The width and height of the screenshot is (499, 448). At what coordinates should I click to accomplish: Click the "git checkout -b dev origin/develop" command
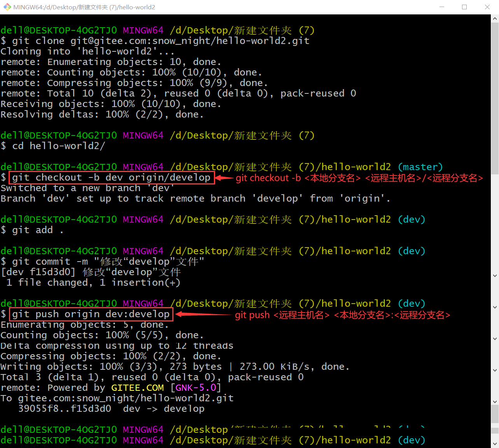coord(111,177)
